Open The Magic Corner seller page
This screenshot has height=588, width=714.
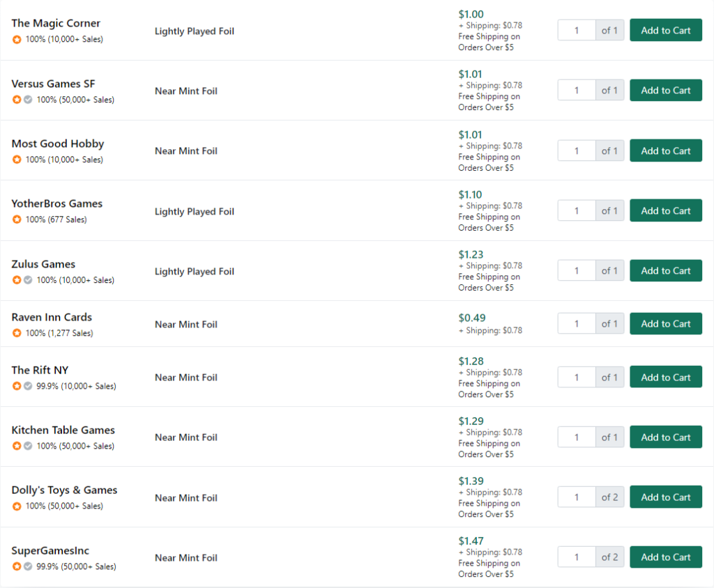coord(56,23)
